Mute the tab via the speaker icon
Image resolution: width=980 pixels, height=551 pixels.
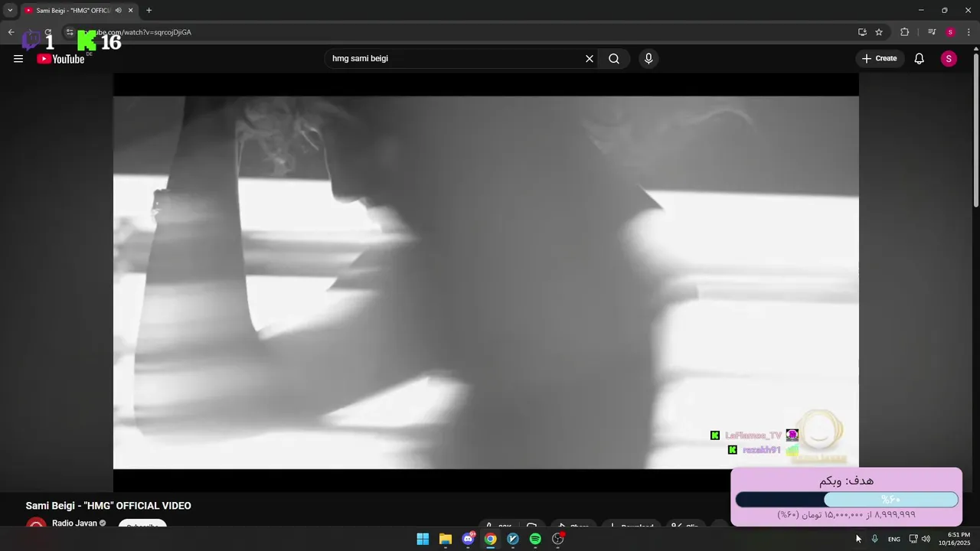click(118, 11)
